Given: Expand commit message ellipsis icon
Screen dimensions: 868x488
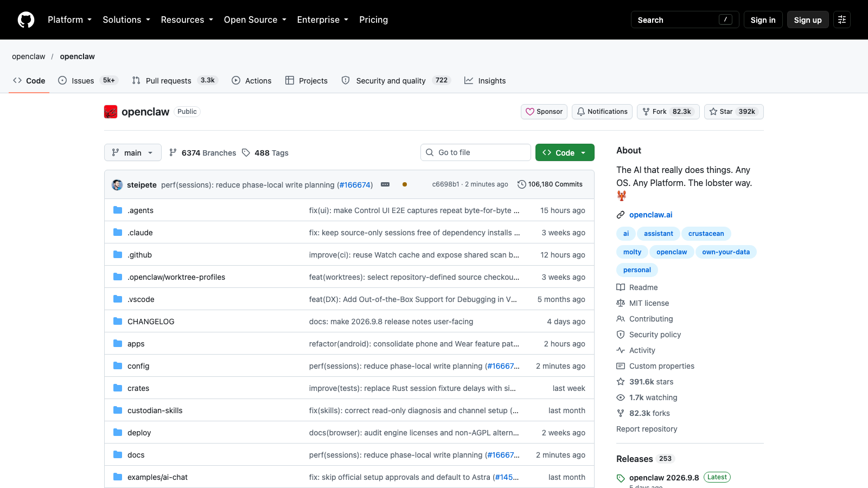Looking at the screenshot, I should click(x=385, y=184).
